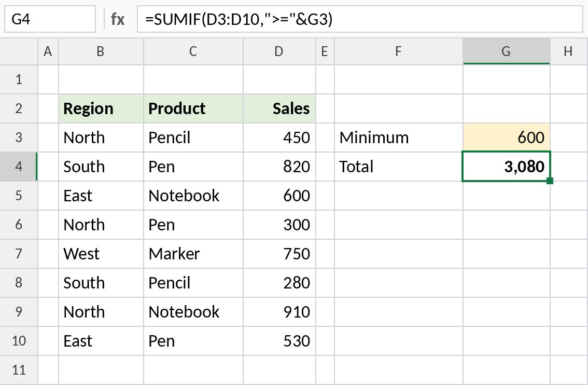Viewport: 588px width, 385px height.
Task: Select the Notebook cell in row 5
Action: [x=193, y=196]
